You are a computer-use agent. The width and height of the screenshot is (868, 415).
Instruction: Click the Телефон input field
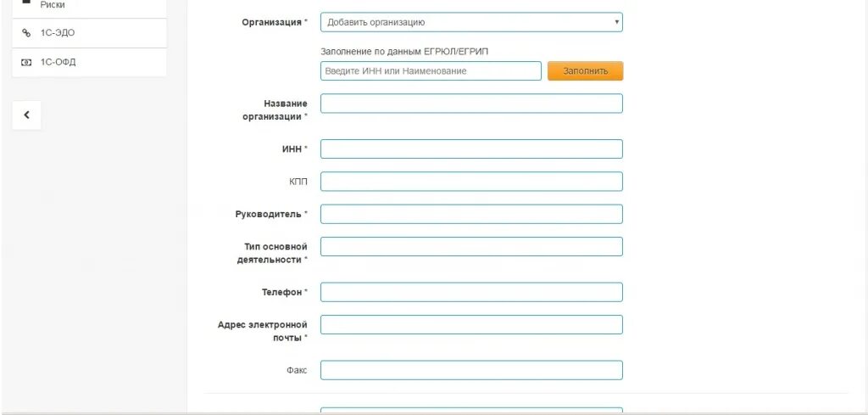tap(471, 292)
